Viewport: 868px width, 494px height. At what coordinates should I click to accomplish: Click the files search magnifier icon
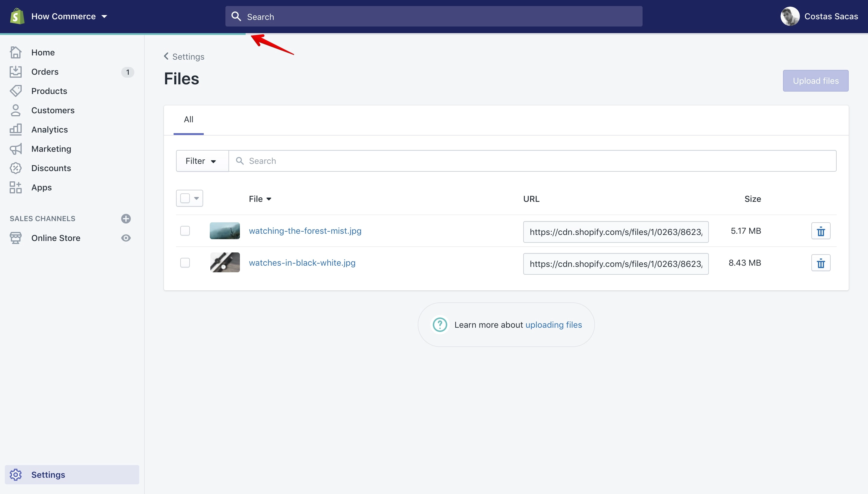[240, 161]
